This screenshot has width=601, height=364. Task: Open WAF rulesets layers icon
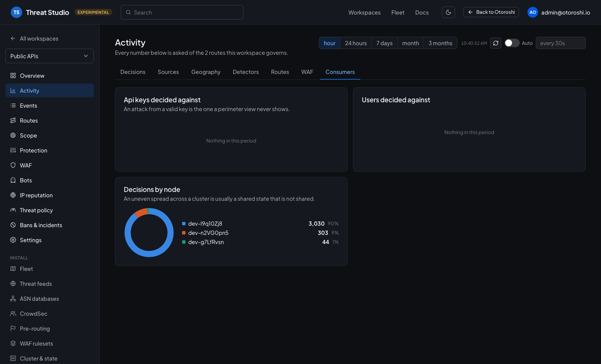[x=13, y=344]
